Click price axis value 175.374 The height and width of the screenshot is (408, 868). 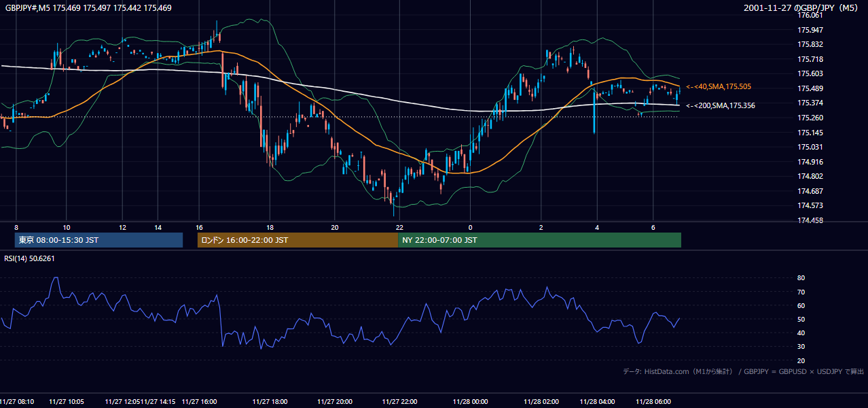coord(810,103)
